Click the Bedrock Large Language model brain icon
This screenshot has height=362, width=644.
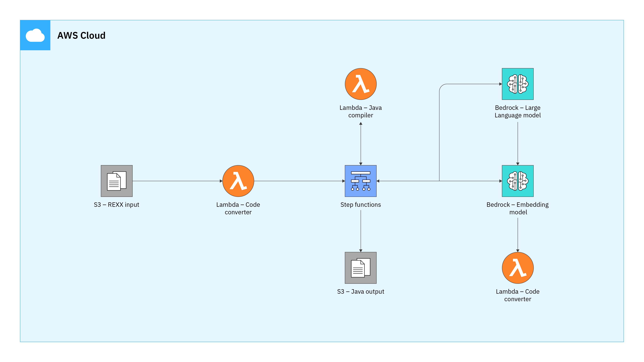(x=518, y=84)
